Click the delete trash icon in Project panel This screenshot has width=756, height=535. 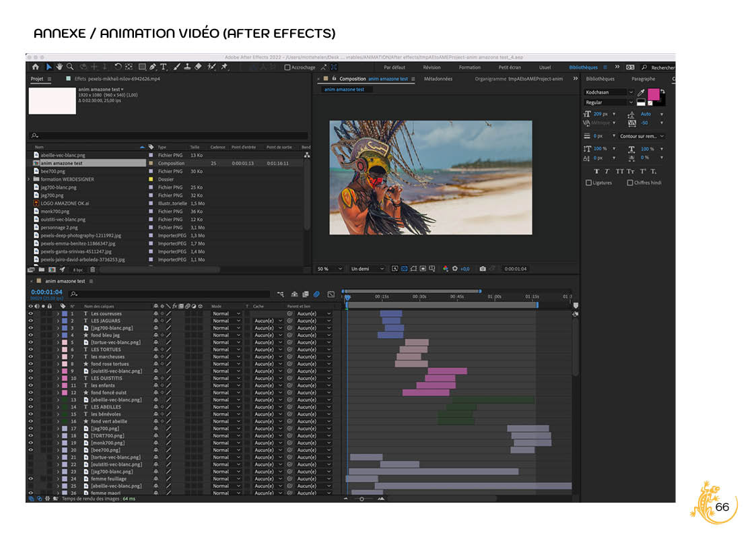pyautogui.click(x=93, y=270)
